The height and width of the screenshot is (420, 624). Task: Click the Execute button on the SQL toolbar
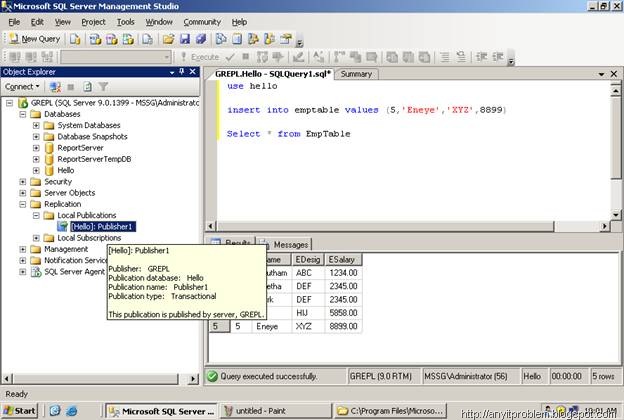[x=200, y=57]
